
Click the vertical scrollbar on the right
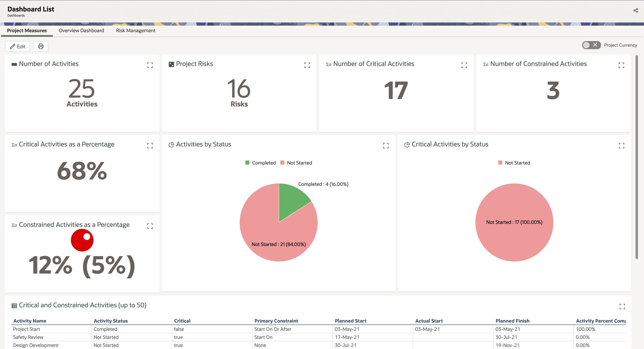[636, 150]
